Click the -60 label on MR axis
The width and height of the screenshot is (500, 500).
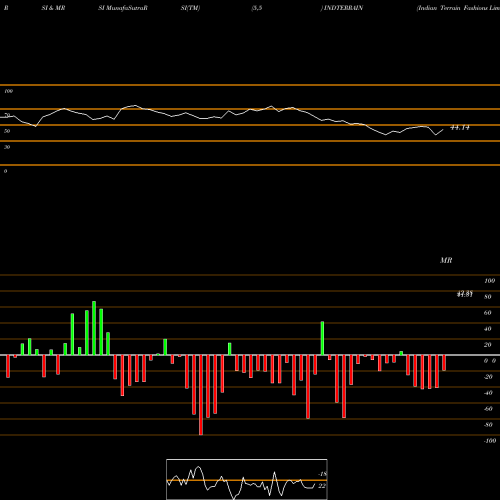[488, 409]
